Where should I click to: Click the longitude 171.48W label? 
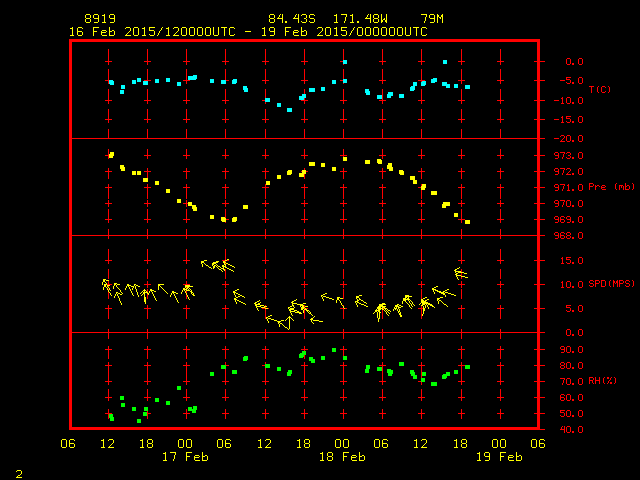coord(360,19)
